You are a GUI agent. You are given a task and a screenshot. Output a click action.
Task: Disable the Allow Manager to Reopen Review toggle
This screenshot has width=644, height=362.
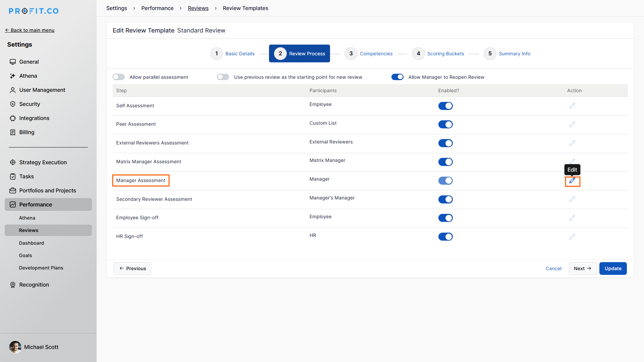point(397,77)
